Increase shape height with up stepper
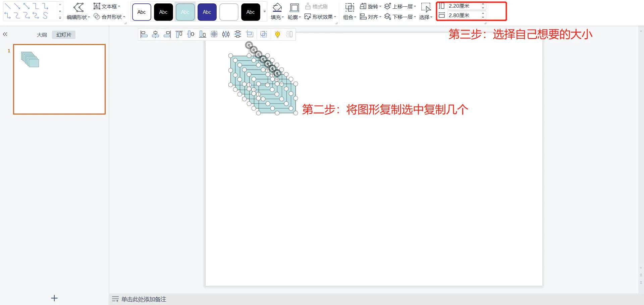 (483, 4)
